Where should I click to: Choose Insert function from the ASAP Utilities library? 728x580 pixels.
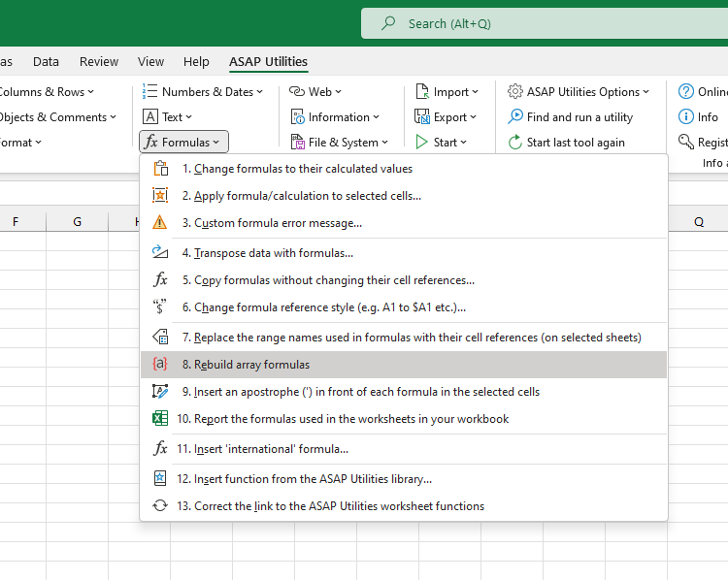(x=404, y=478)
